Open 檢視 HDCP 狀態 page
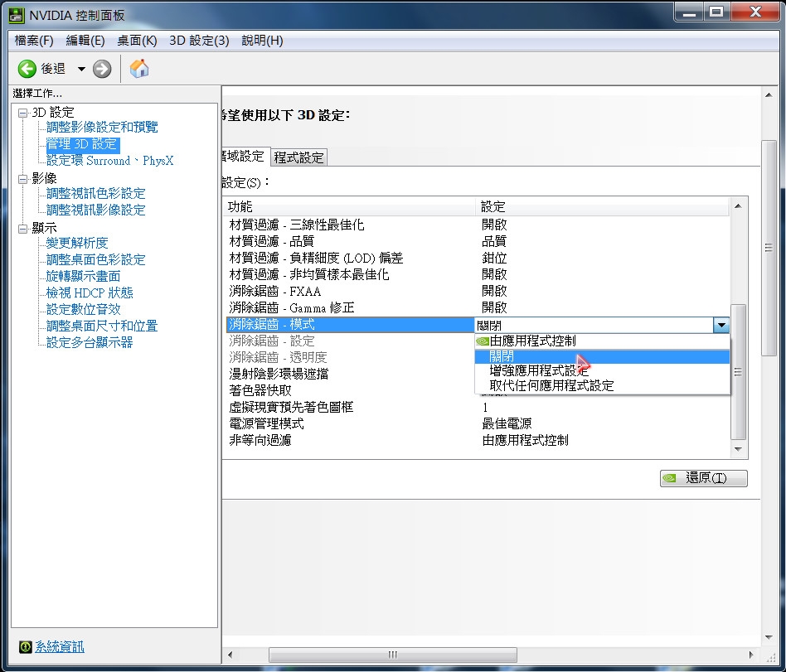 click(90, 292)
